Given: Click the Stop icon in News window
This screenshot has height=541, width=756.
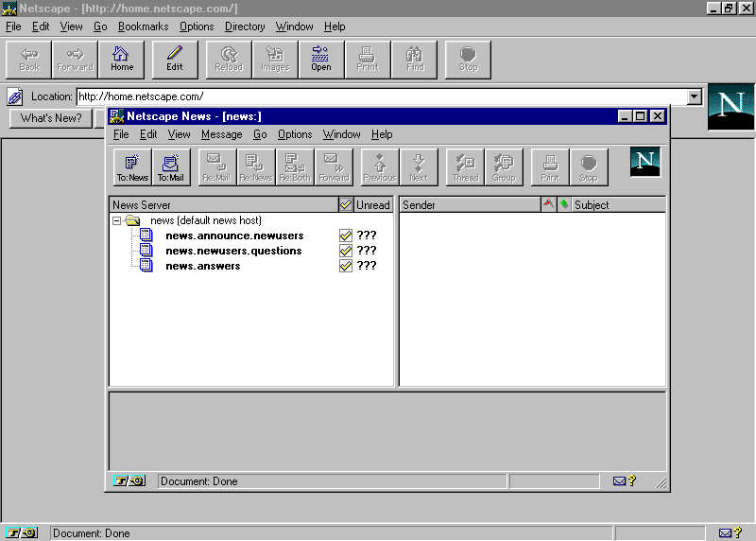Looking at the screenshot, I should (x=589, y=167).
